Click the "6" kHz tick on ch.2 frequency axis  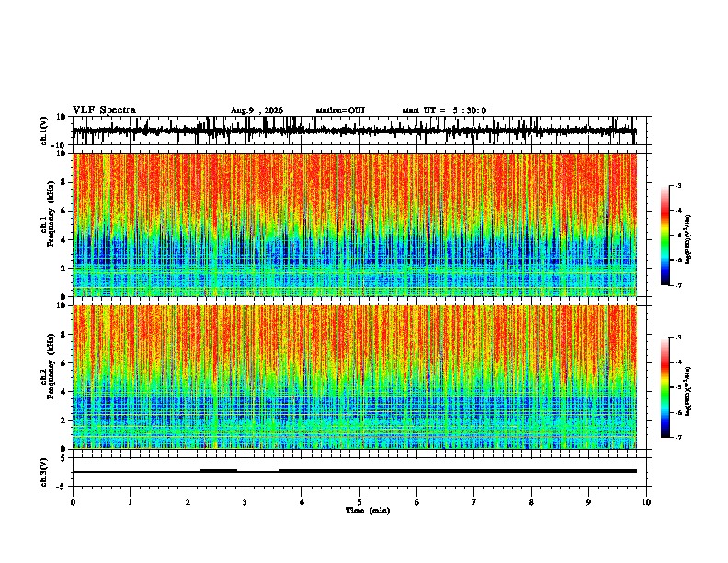point(64,363)
